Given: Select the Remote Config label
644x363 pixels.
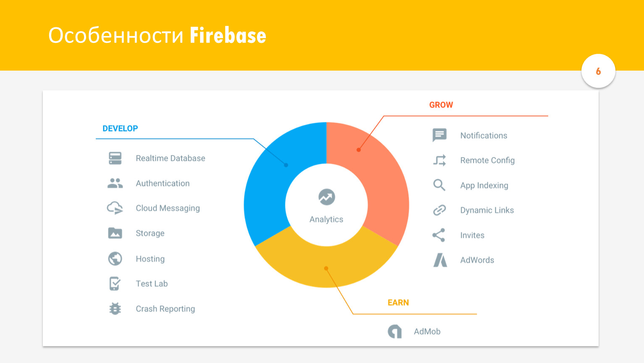Looking at the screenshot, I should tap(487, 160).
